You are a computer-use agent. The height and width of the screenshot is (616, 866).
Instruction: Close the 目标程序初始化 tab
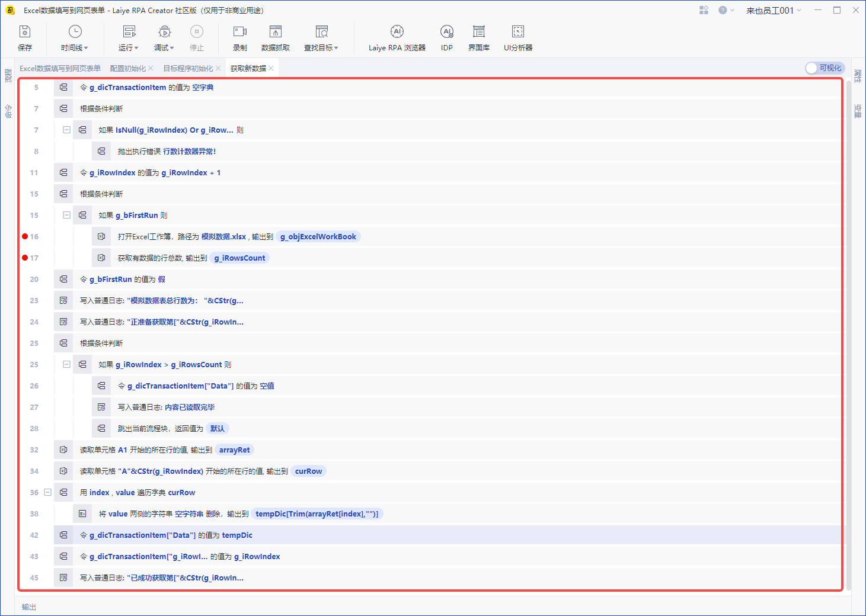coord(218,68)
